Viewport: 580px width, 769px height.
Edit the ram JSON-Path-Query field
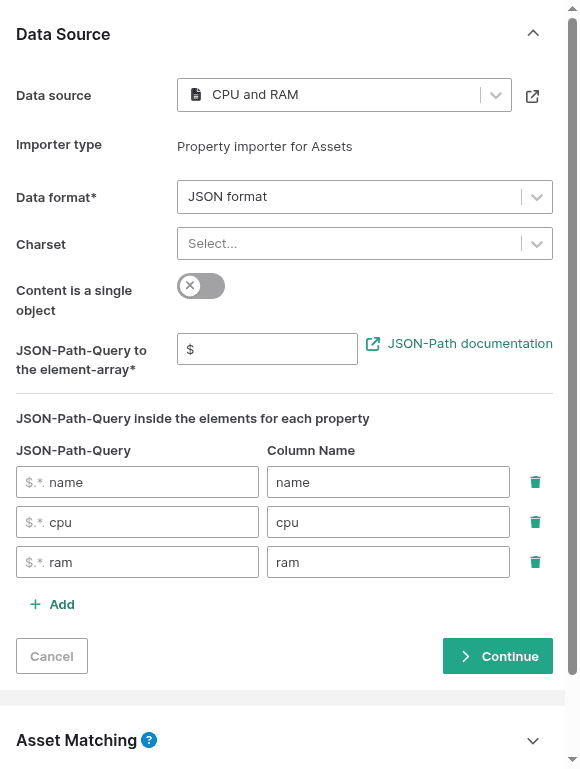pyautogui.click(x=137, y=562)
